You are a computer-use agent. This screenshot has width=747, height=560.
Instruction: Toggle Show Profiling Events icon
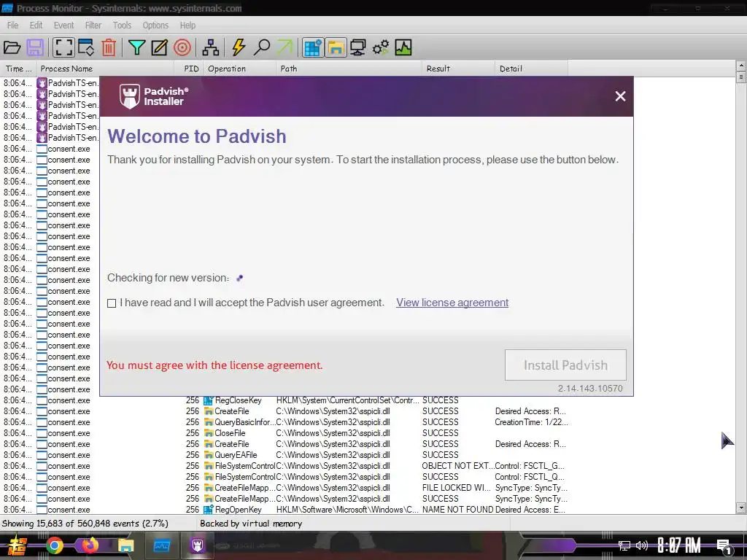[x=403, y=47]
